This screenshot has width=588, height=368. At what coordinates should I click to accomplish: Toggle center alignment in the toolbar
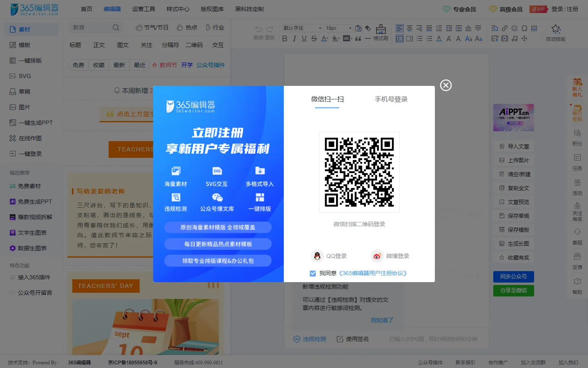click(x=410, y=28)
